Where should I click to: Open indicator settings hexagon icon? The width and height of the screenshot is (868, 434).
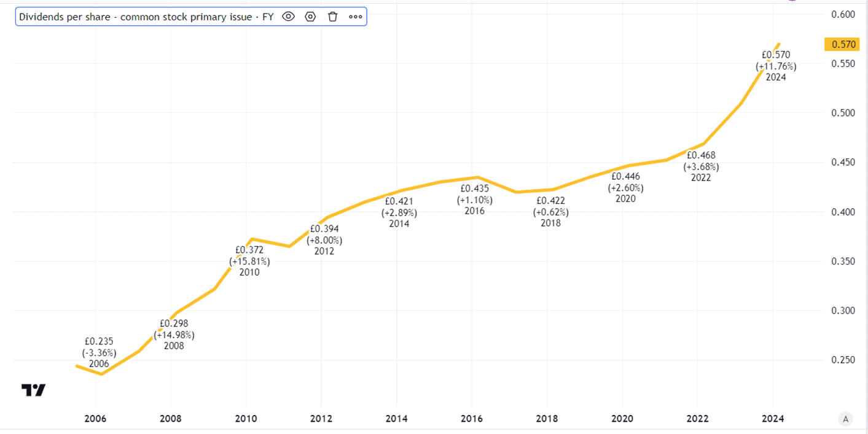[x=310, y=17]
